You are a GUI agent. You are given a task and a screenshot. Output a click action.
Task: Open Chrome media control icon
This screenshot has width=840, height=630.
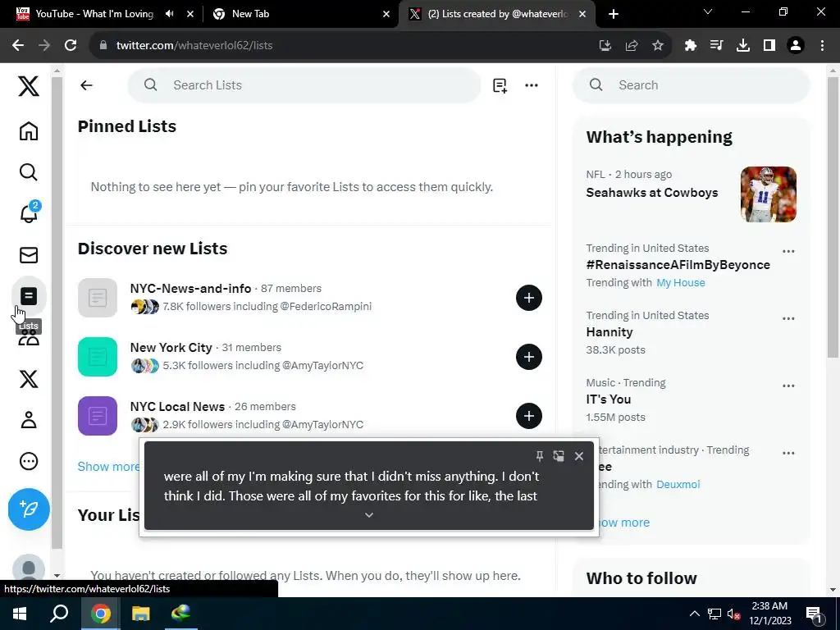[x=717, y=46]
